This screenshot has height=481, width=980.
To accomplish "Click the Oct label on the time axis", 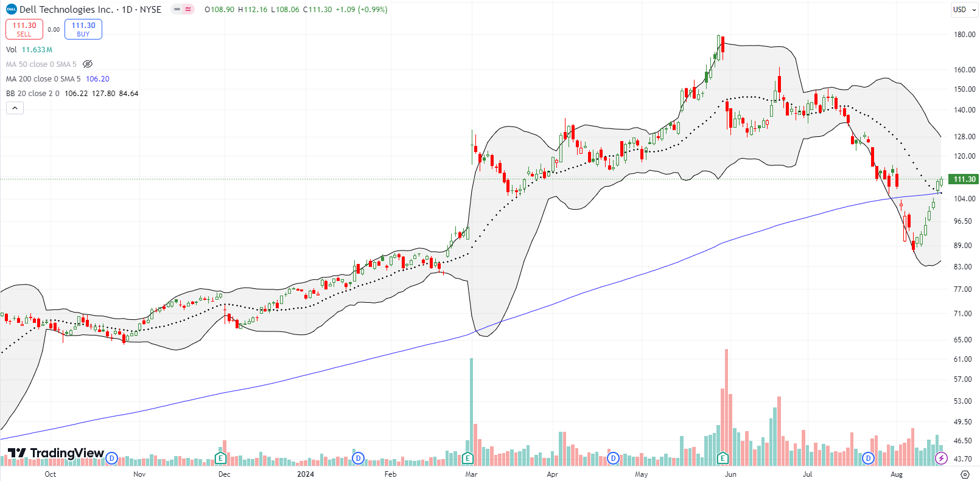I will (51, 474).
